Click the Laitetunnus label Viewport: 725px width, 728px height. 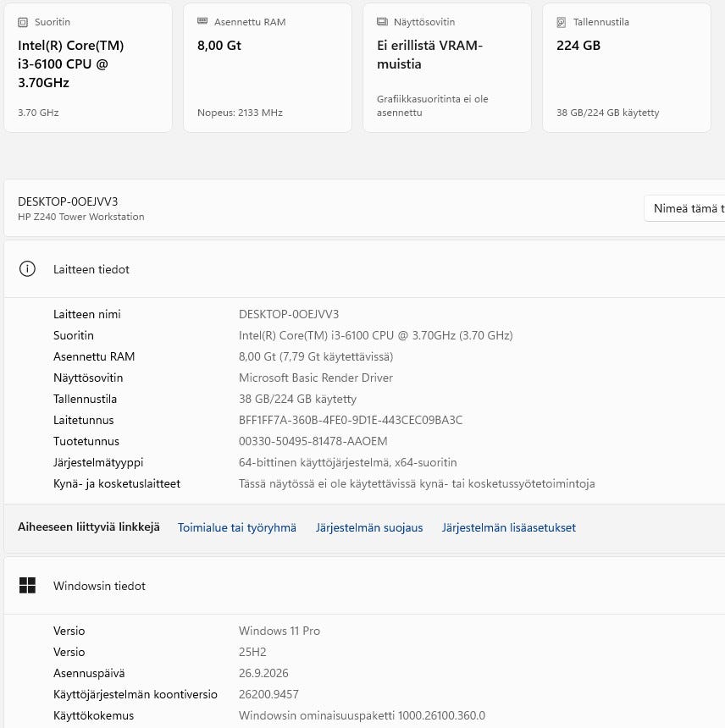[84, 420]
